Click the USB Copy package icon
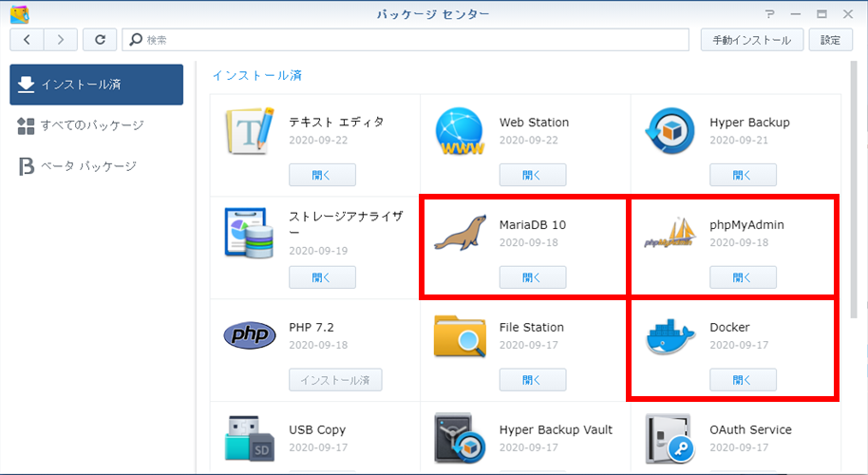 click(x=250, y=439)
